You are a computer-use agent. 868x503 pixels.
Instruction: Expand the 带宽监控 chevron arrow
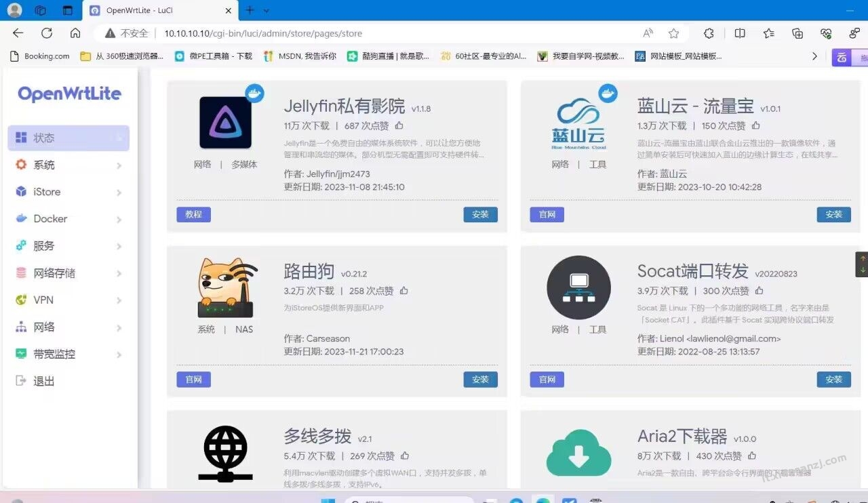pyautogui.click(x=119, y=355)
